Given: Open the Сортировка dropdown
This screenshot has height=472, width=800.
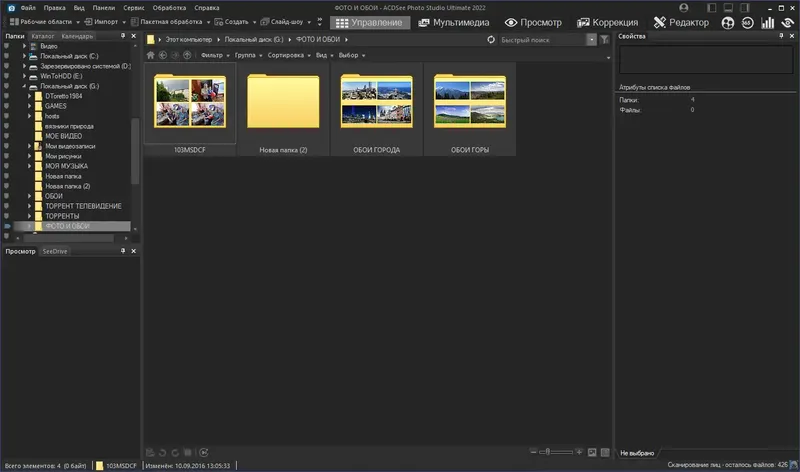Looking at the screenshot, I should [289, 55].
